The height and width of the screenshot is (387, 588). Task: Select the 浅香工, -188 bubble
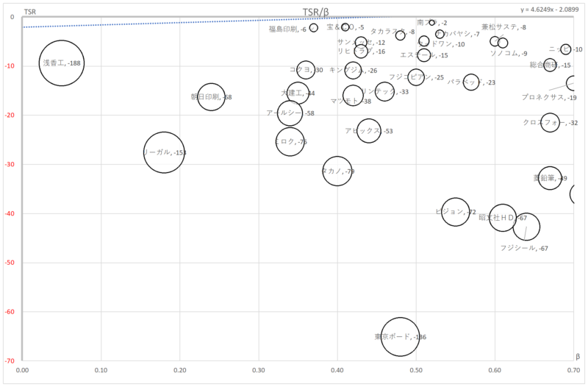(62, 63)
